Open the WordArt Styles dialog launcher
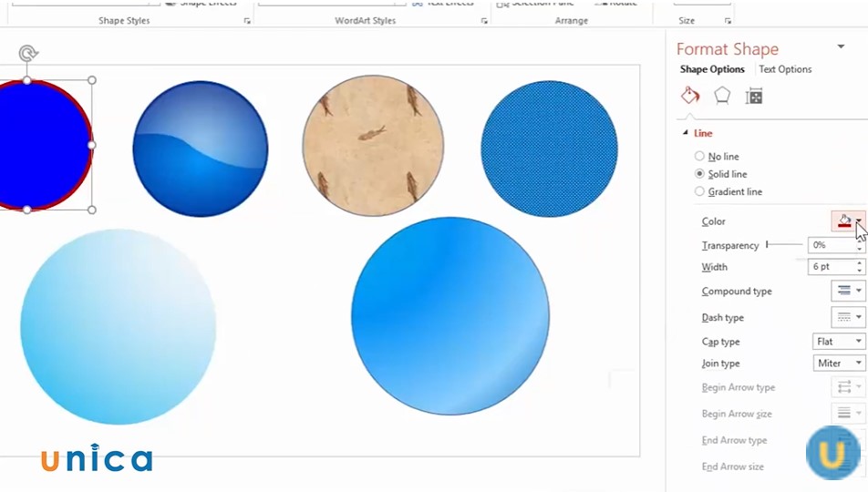The width and height of the screenshot is (868, 492). 483,21
